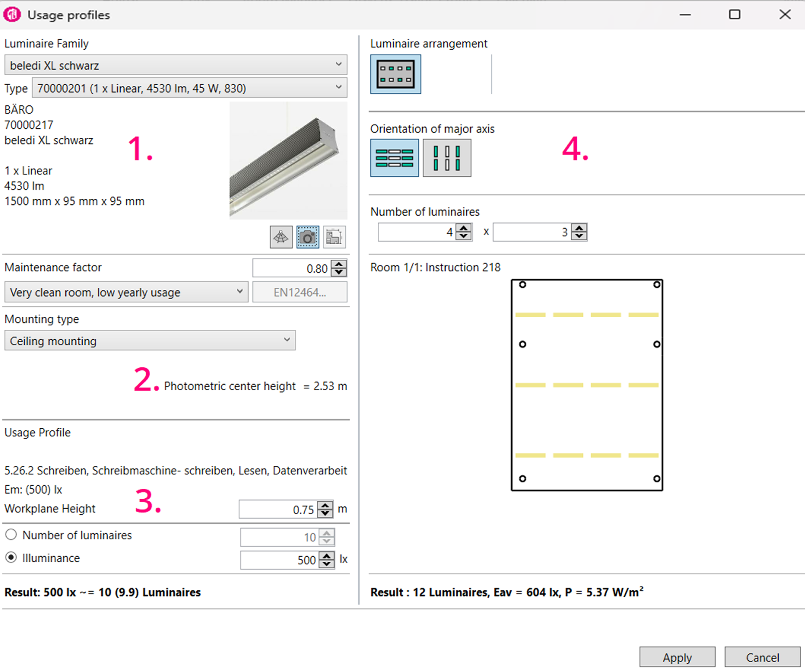Click the '70000217' article number text
Image resolution: width=805 pixels, height=672 pixels.
[29, 125]
